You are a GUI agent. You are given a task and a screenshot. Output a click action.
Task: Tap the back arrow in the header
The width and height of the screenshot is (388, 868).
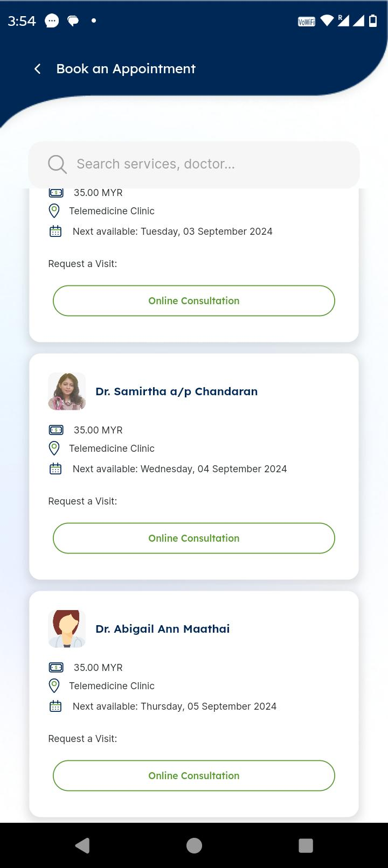point(37,69)
